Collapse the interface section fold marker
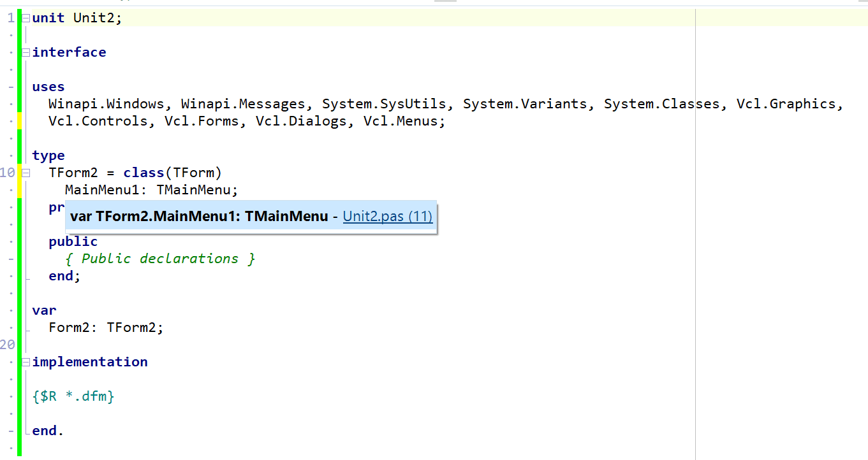The image size is (868, 460). pos(26,52)
